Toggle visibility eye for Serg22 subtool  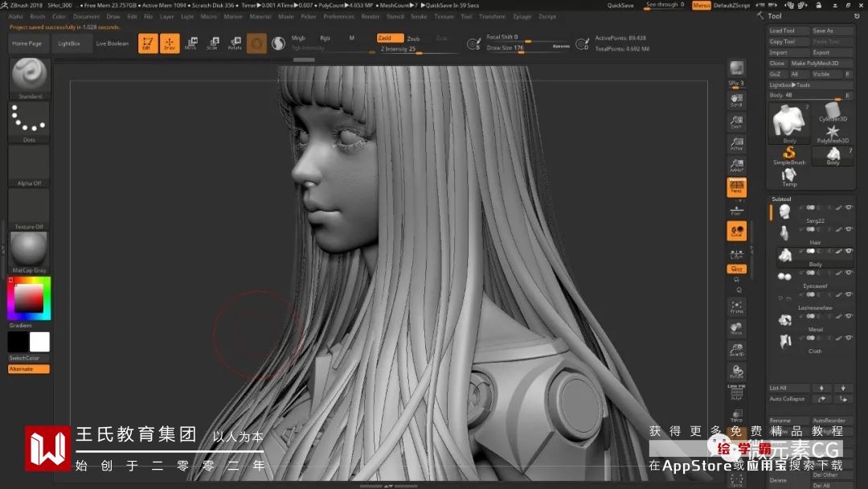[848, 208]
